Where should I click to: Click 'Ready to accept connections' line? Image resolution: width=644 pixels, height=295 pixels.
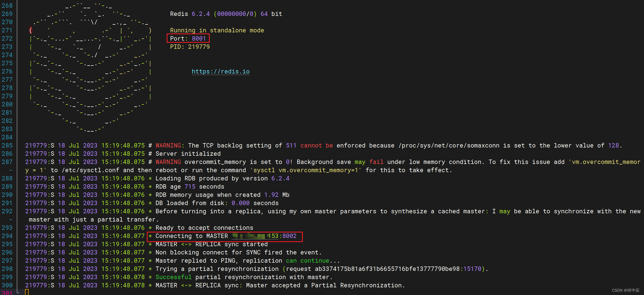pos(204,228)
